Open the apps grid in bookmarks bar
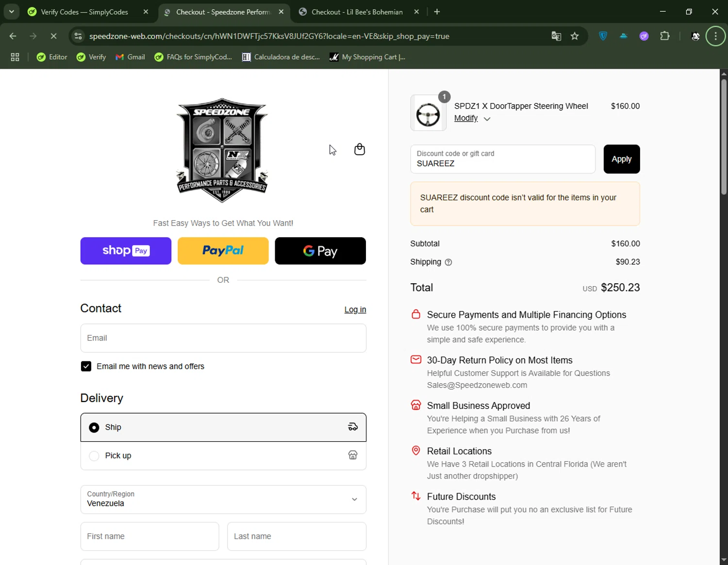 coord(15,57)
